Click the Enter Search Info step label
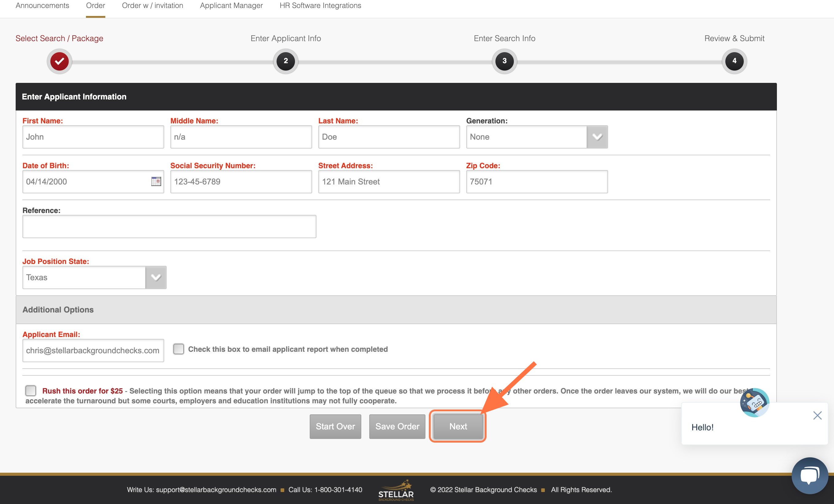 pyautogui.click(x=504, y=38)
